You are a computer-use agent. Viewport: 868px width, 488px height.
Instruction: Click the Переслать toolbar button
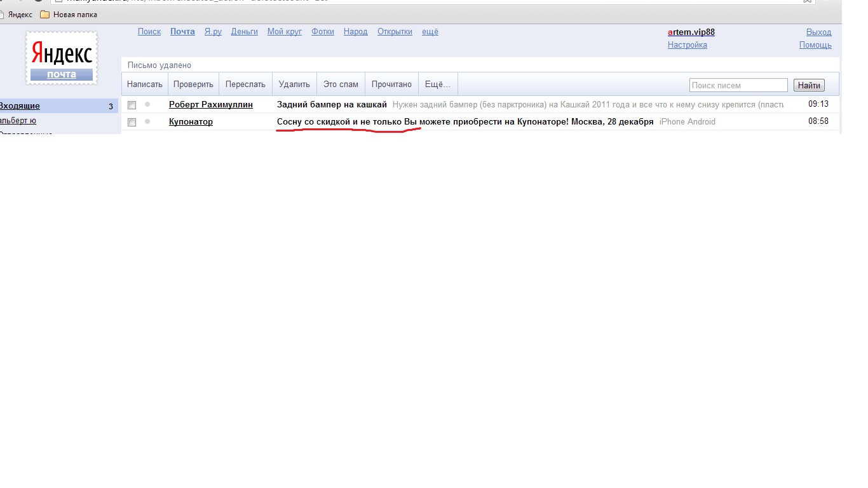pos(245,85)
